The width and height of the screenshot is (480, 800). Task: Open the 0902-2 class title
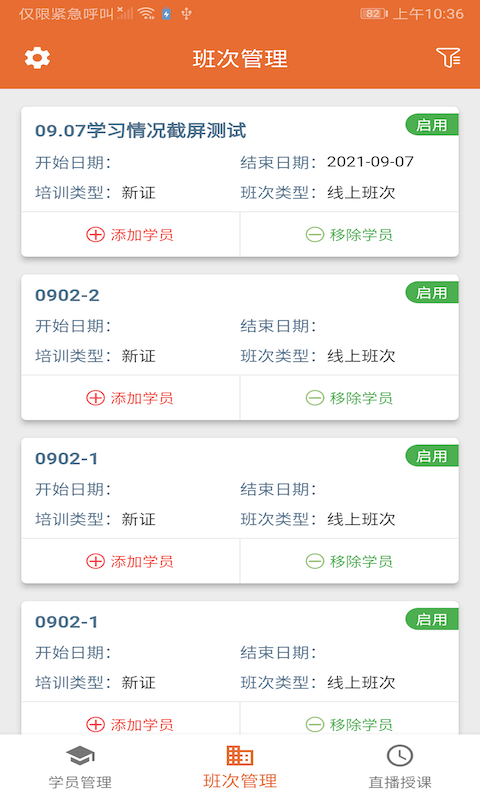click(67, 295)
